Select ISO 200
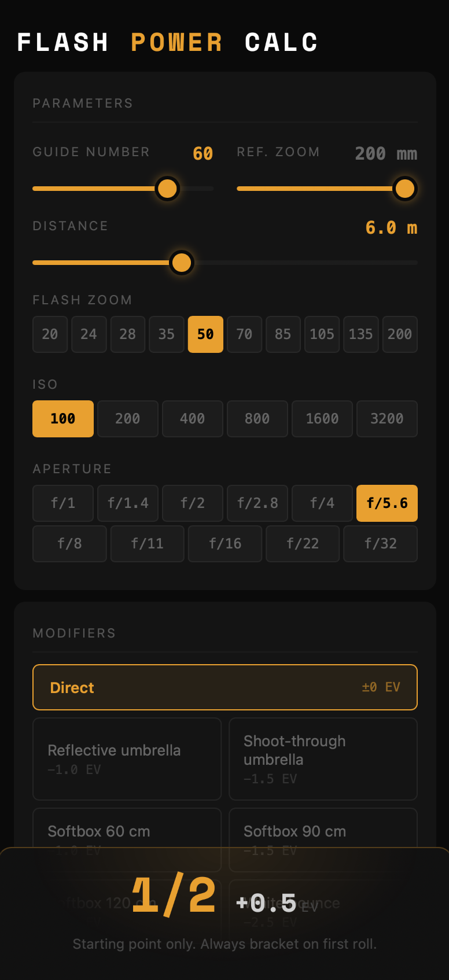 pyautogui.click(x=127, y=419)
